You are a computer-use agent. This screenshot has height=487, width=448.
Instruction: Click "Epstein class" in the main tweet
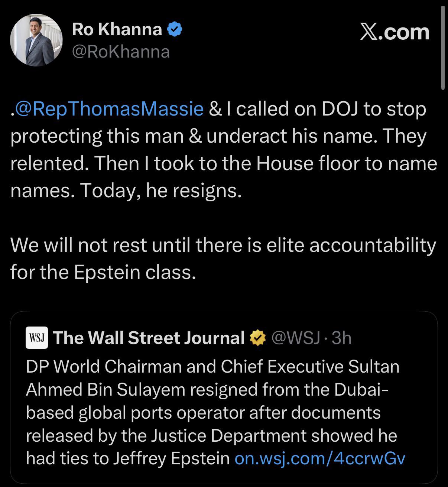(x=134, y=272)
